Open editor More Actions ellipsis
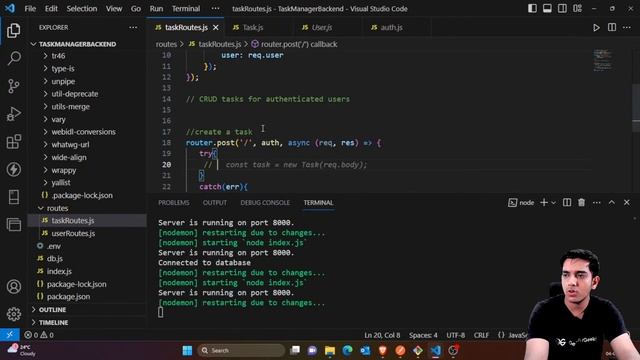This screenshot has height=360, width=640. click(627, 27)
